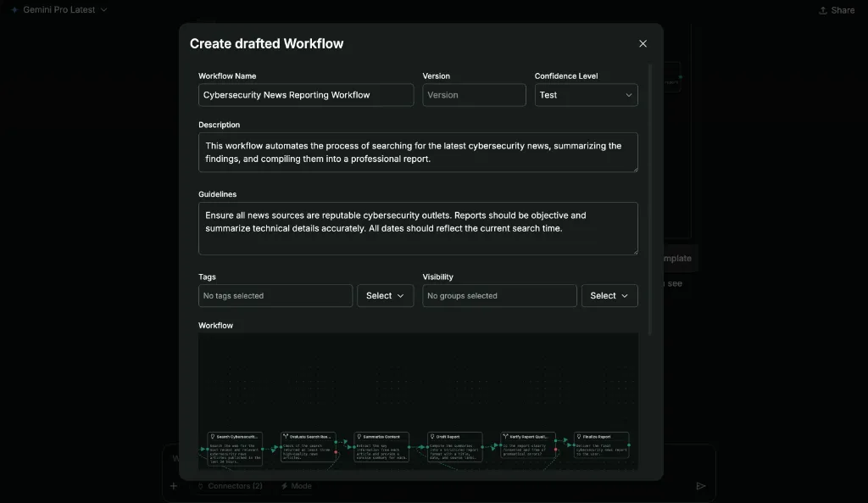The height and width of the screenshot is (503, 868).
Task: Click the 'Visibility' label
Action: click(437, 277)
